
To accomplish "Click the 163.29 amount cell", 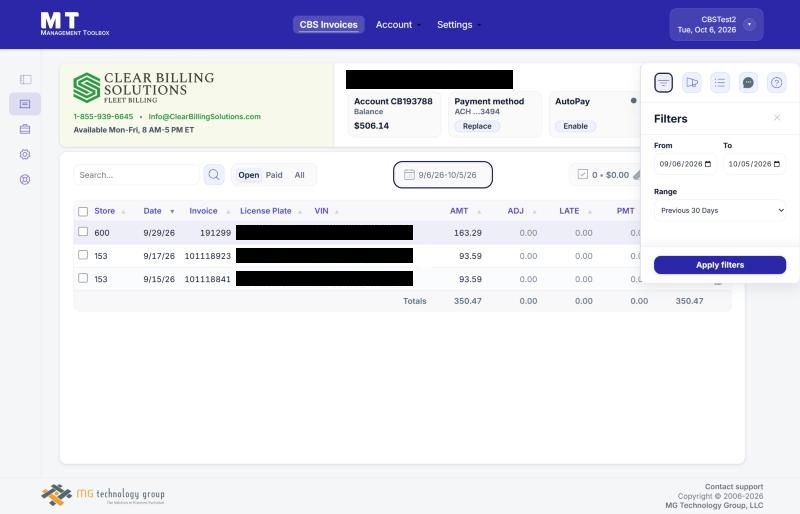I will (468, 233).
